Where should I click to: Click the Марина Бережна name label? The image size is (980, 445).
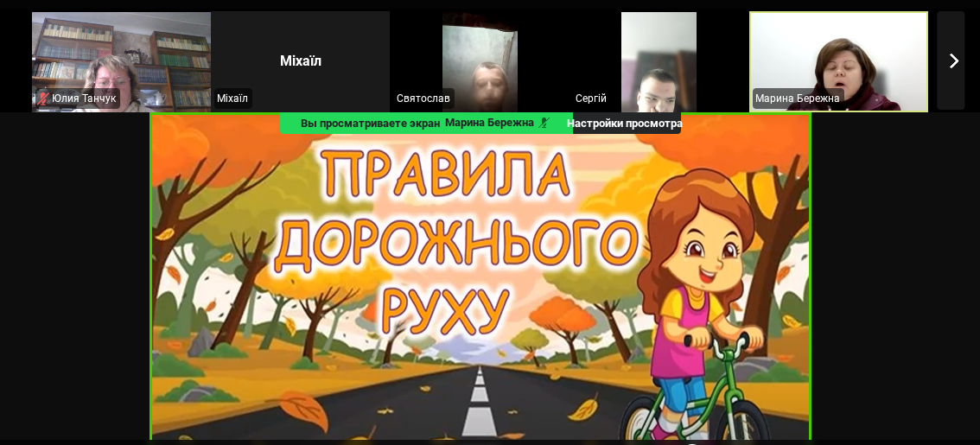click(x=797, y=99)
